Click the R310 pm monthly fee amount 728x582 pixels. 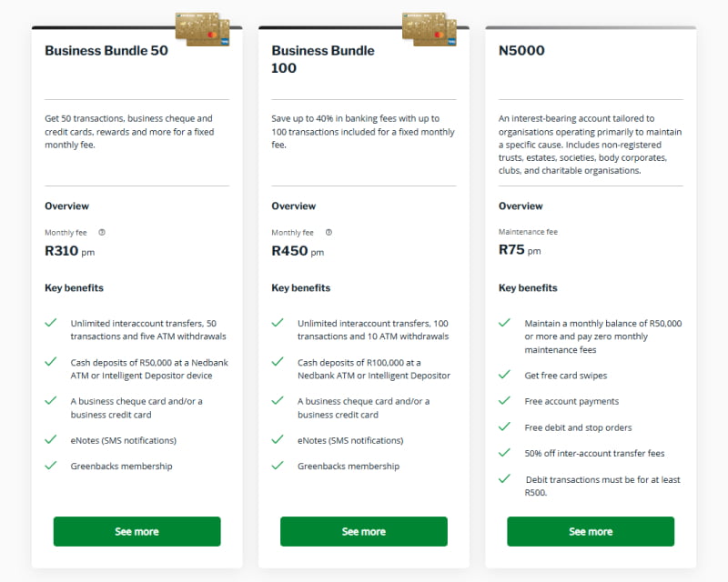coord(70,251)
